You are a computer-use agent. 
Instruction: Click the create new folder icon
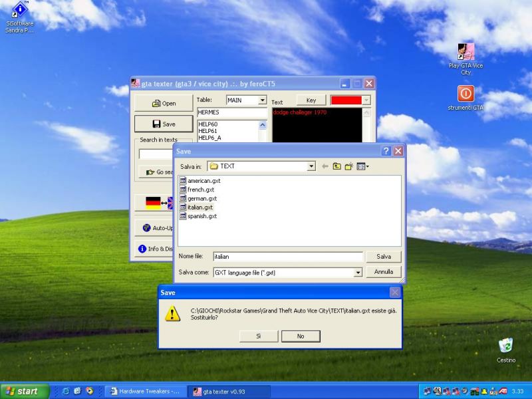348,166
